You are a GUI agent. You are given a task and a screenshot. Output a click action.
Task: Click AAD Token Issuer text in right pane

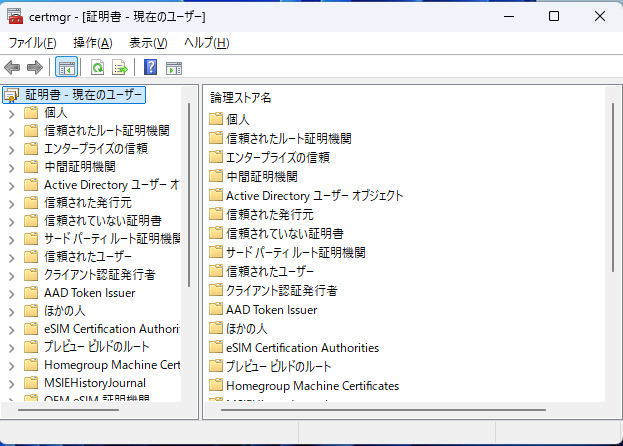[272, 309]
